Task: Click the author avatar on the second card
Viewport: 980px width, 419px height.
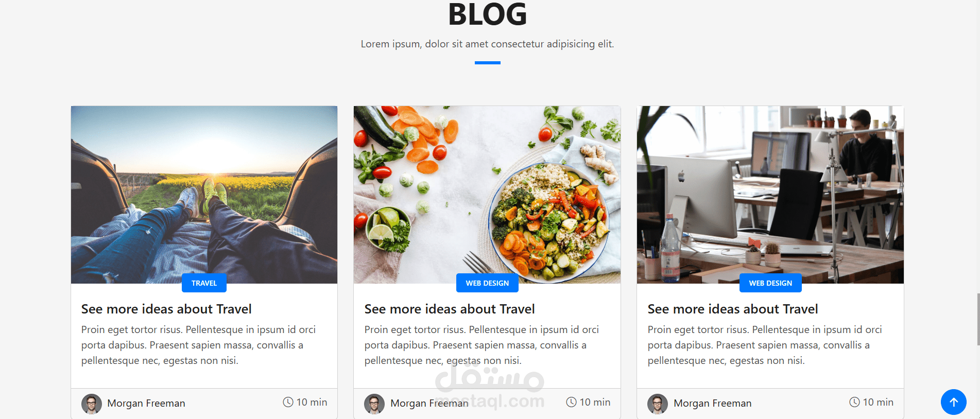Action: 374,404
